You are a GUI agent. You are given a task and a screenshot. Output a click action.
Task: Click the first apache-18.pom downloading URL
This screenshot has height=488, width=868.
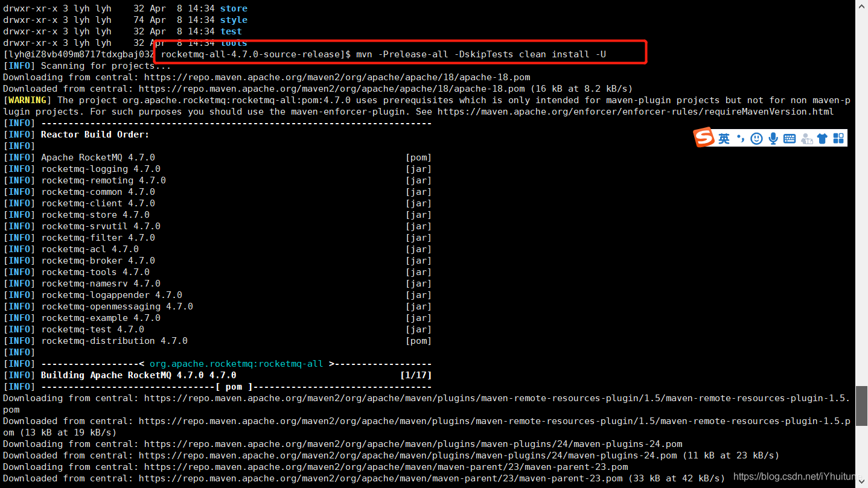pyautogui.click(x=337, y=77)
